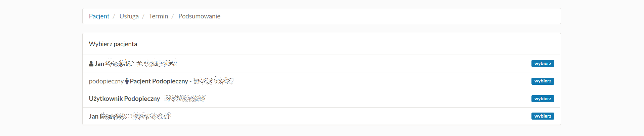Click blurred details in the iconless Jan row
The width and height of the screenshot is (644, 136).
(135, 116)
